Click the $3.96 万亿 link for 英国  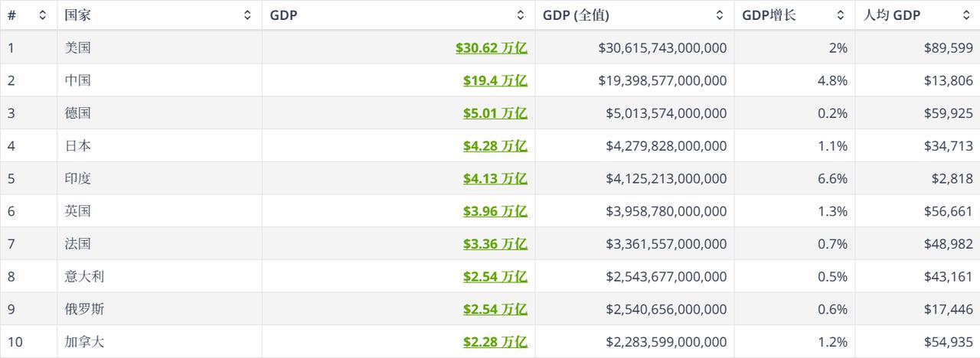click(x=495, y=211)
